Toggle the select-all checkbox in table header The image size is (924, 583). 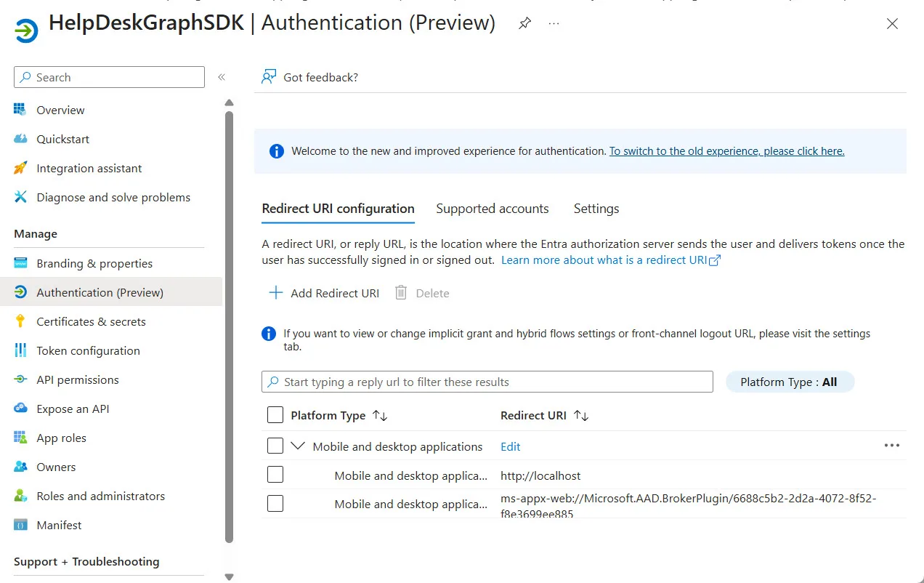click(x=275, y=415)
